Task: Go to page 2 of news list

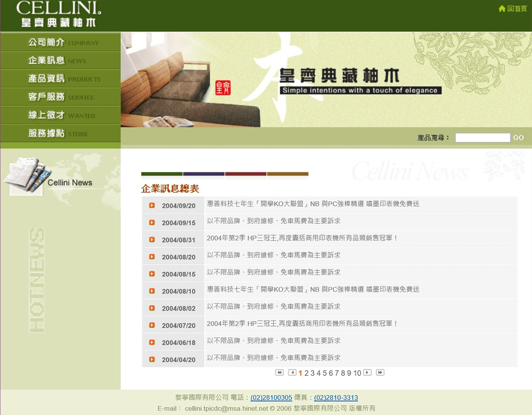Action: (306, 373)
